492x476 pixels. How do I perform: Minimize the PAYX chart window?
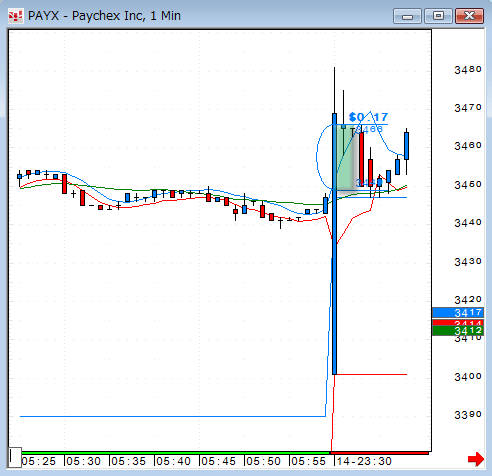pos(407,16)
